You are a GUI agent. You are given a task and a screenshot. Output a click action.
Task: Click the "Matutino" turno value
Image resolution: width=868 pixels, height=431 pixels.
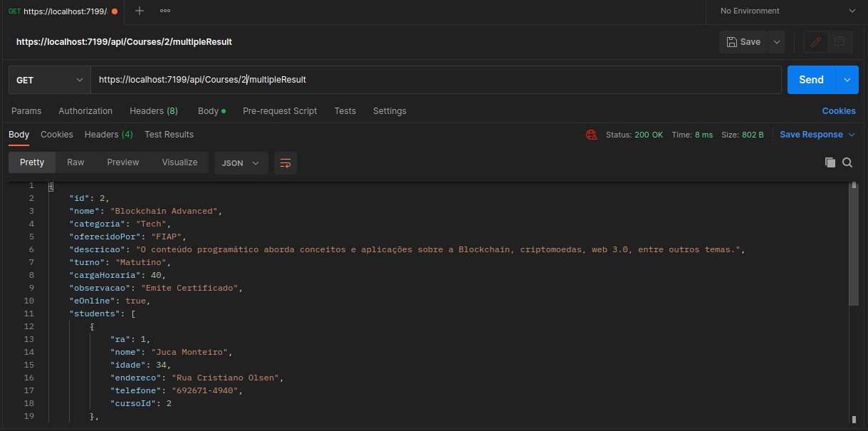click(x=141, y=262)
